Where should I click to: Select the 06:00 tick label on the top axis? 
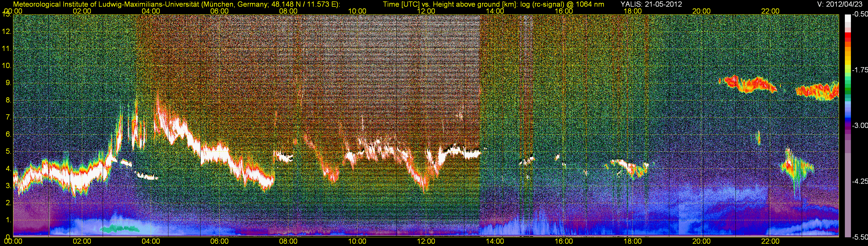[219, 11]
